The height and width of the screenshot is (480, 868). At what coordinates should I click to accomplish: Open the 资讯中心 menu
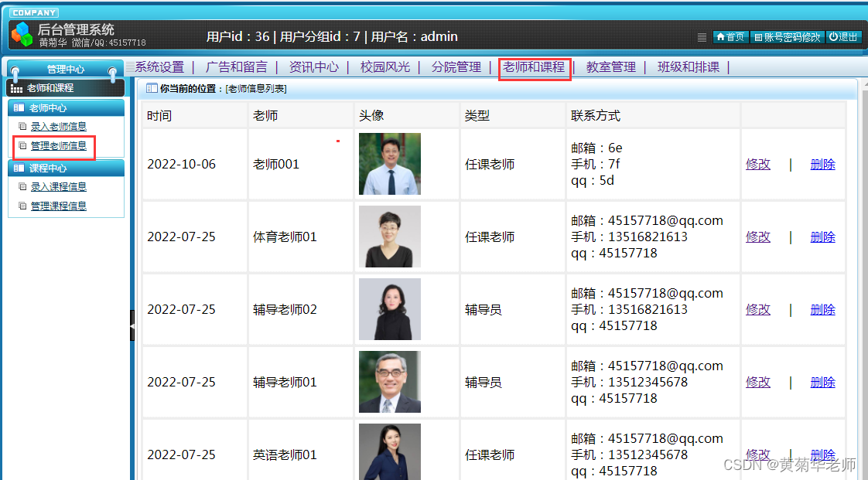[x=314, y=67]
